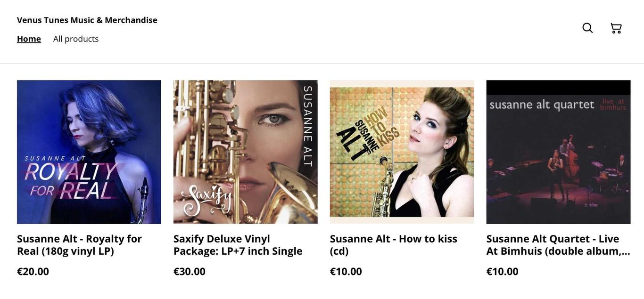Viewport: 644px width, 299px height.
Task: Open the Saxify album cover image
Action: point(246,152)
